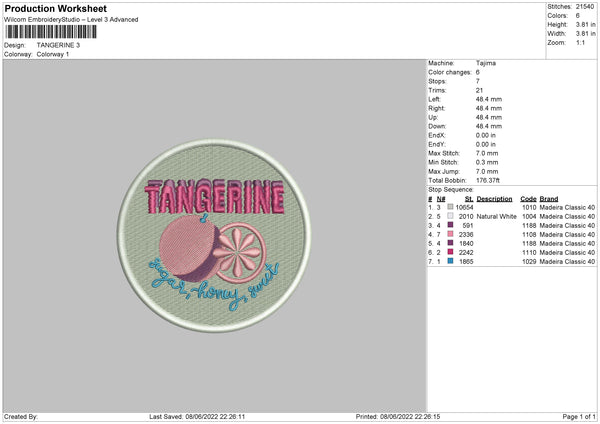
Task: Click stitch count '1865' in stop row 7
Action: (466, 262)
